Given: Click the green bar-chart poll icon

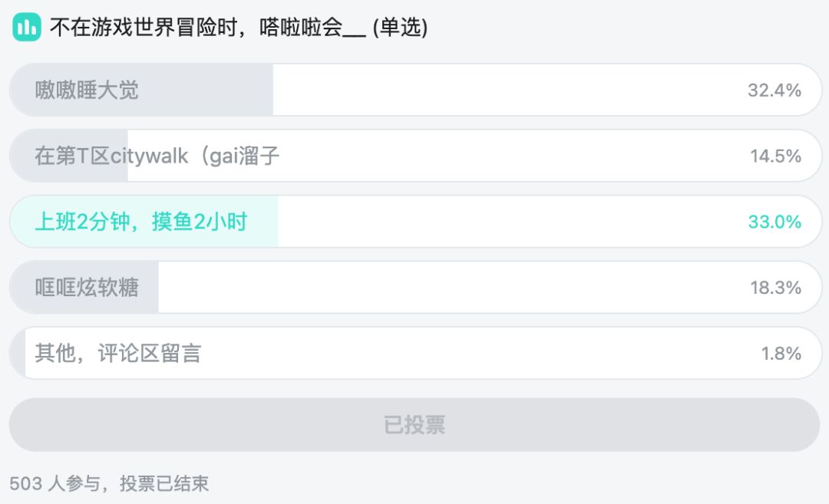Looking at the screenshot, I should [26, 28].
